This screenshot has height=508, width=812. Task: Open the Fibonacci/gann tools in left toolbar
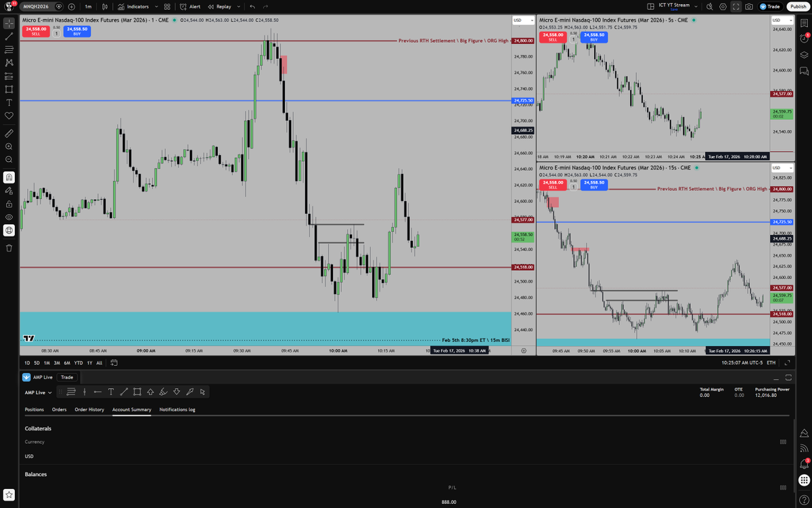9,49
